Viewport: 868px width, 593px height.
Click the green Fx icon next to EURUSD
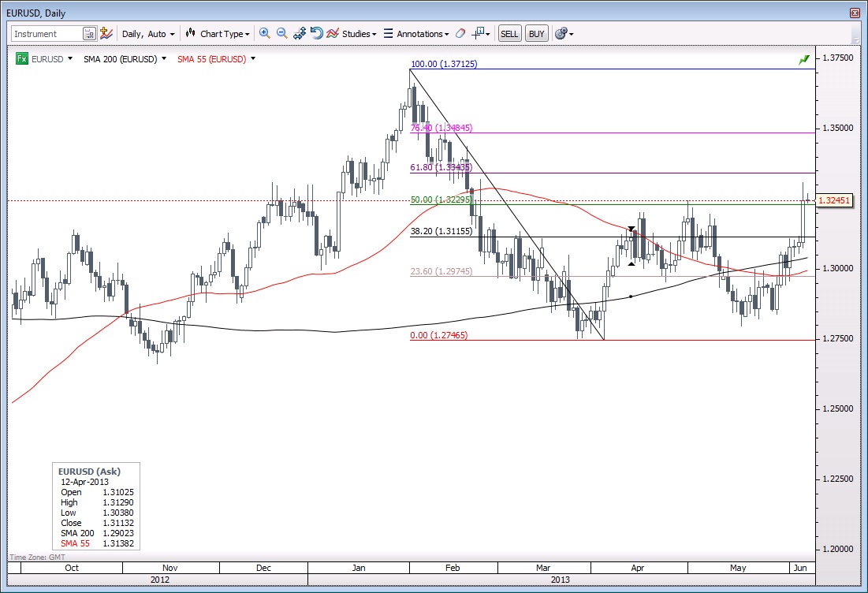coord(22,59)
